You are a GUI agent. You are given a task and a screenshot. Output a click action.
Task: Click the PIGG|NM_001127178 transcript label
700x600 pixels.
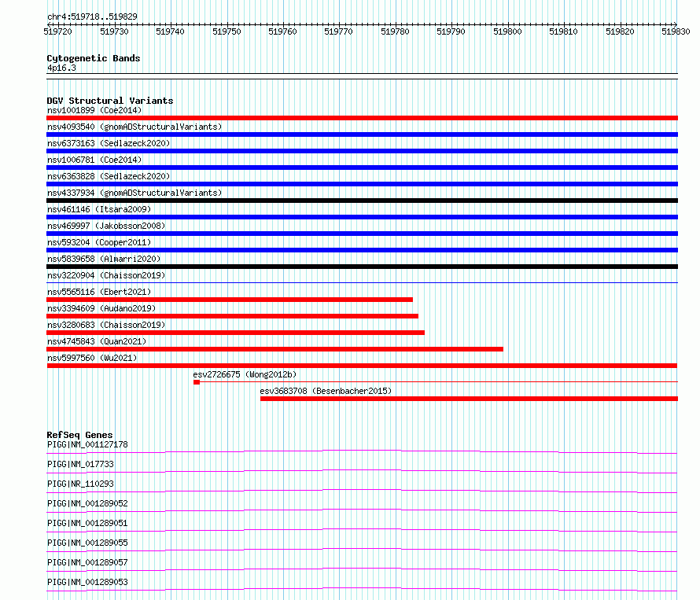coord(87,444)
